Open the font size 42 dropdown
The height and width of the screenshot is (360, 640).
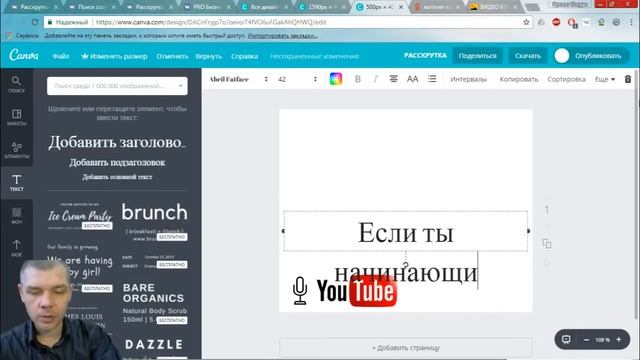298,79
